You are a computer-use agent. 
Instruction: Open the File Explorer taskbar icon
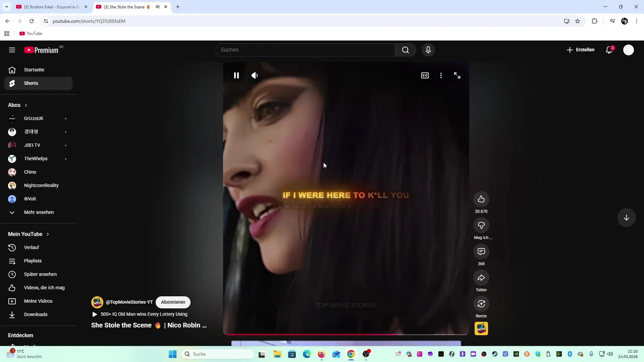[x=277, y=354]
